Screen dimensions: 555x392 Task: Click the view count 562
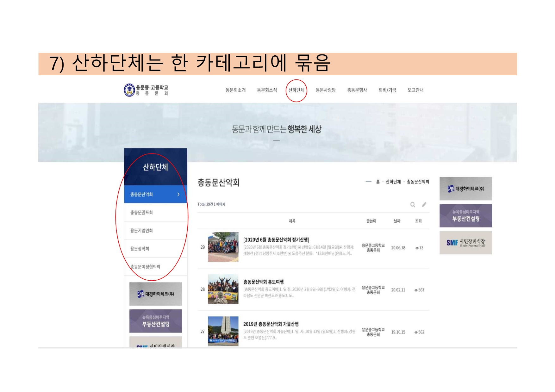coord(419,332)
